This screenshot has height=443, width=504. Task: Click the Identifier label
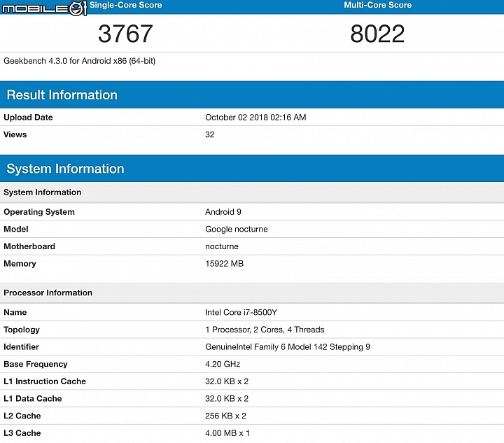(x=21, y=346)
